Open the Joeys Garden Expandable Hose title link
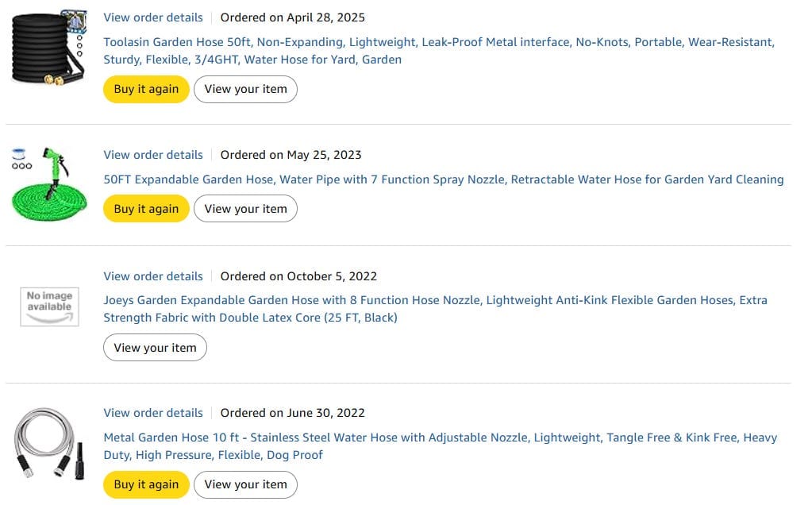This screenshot has width=812, height=505. point(436,309)
